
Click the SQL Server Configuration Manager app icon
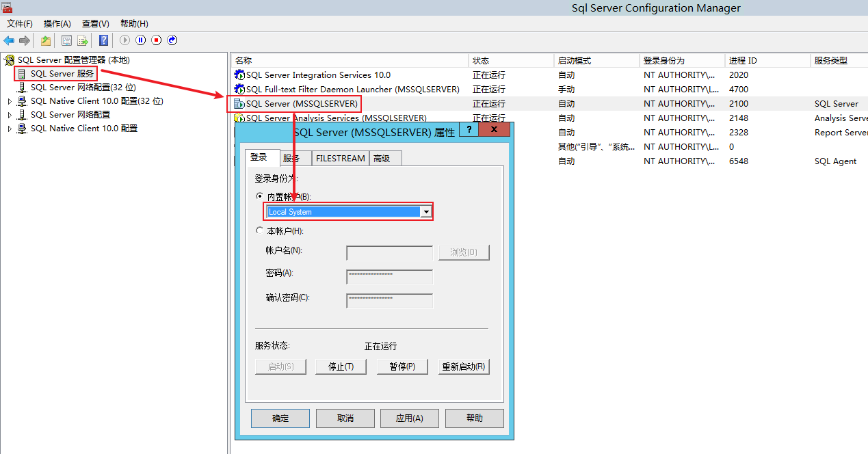click(x=8, y=8)
